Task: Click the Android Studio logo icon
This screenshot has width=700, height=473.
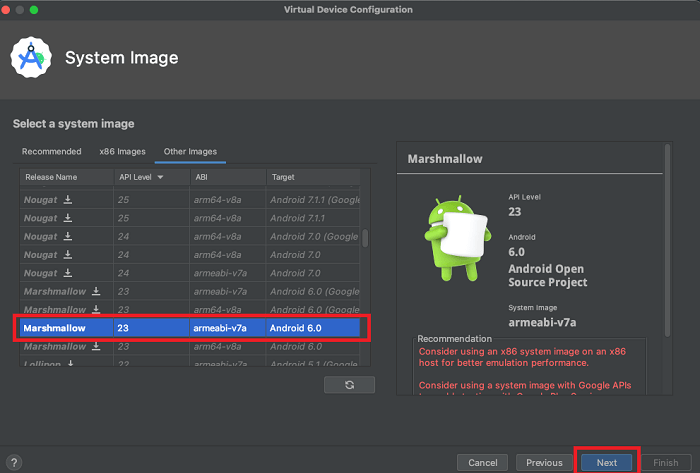Action: (x=31, y=58)
